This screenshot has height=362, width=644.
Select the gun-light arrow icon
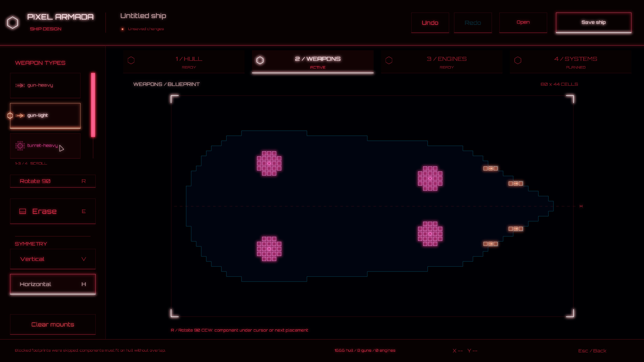pyautogui.click(x=20, y=116)
